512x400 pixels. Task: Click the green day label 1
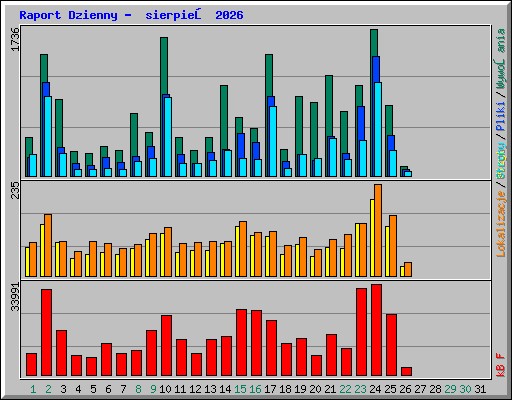[33, 389]
